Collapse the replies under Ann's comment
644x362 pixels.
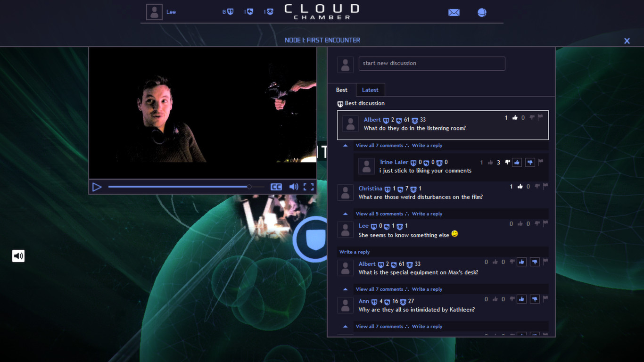tap(345, 326)
